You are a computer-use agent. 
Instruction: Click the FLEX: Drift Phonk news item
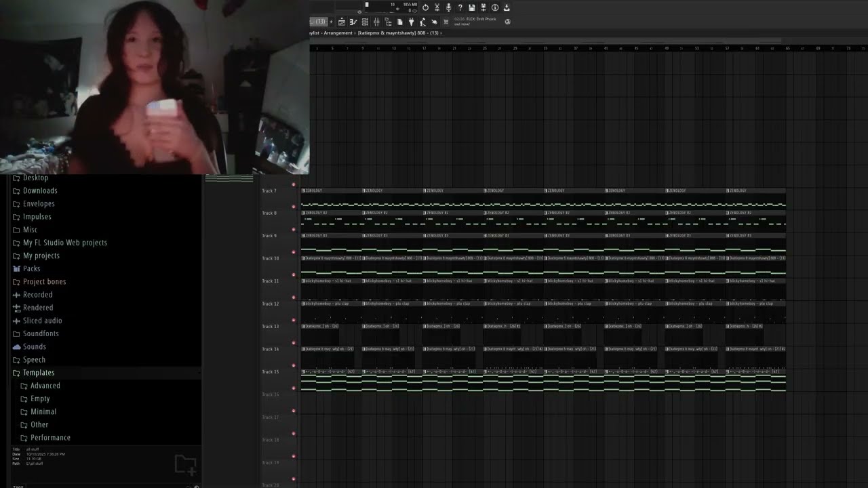(x=475, y=22)
